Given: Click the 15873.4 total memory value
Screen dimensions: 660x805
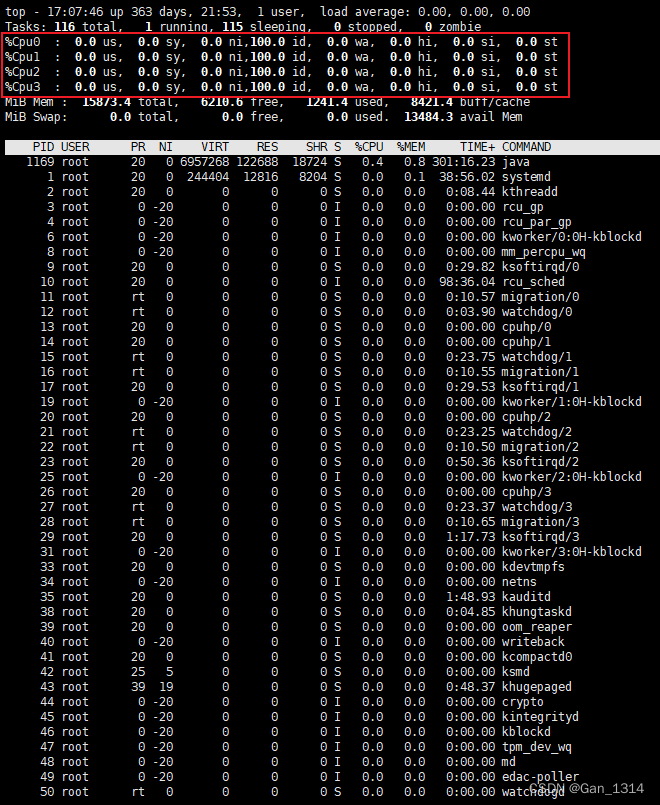Looking at the screenshot, I should coord(106,102).
